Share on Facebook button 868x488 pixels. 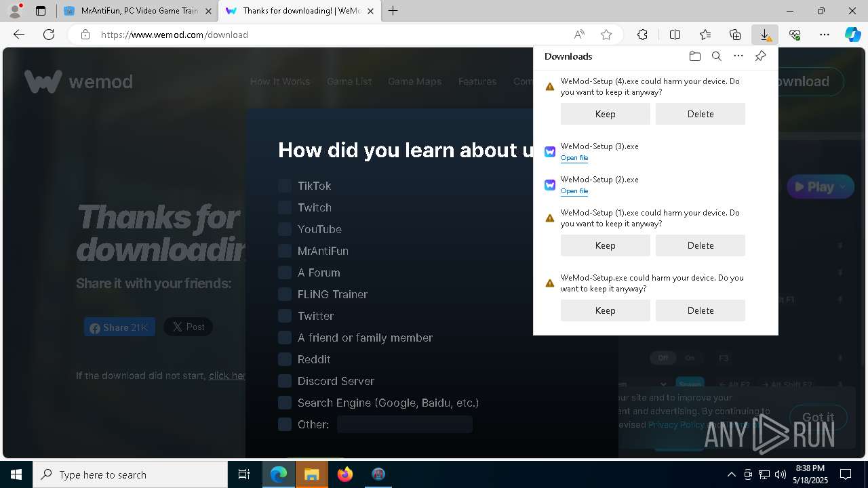pyautogui.click(x=119, y=327)
